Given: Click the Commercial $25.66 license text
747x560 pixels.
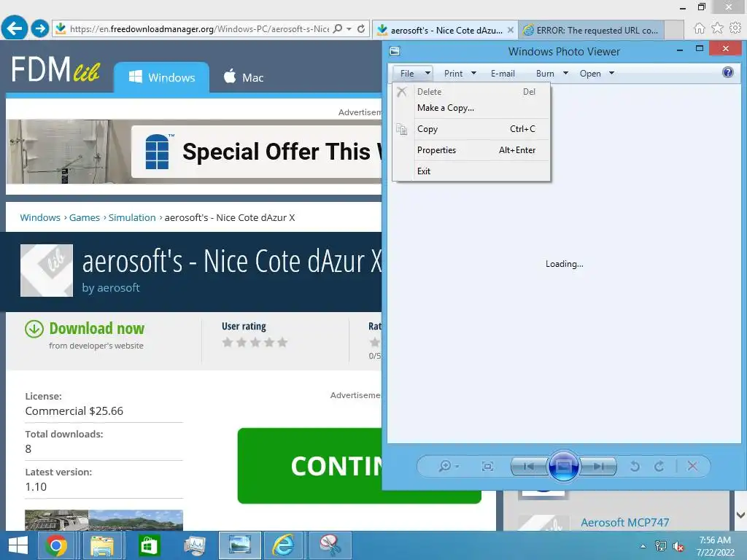Looking at the screenshot, I should pos(74,411).
